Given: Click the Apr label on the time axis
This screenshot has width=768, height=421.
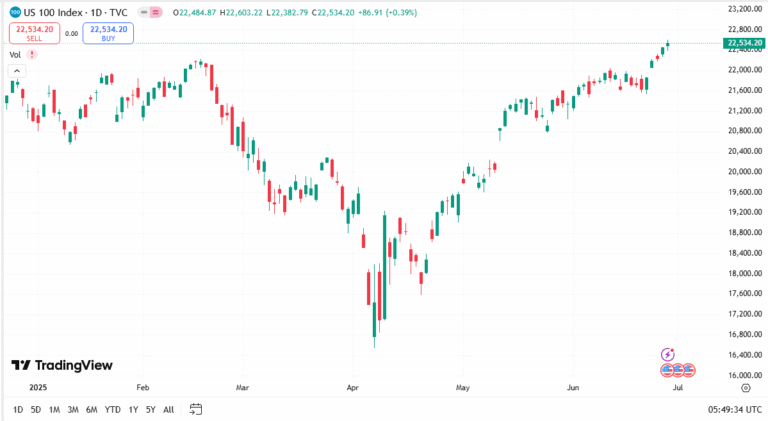Looking at the screenshot, I should tap(351, 386).
